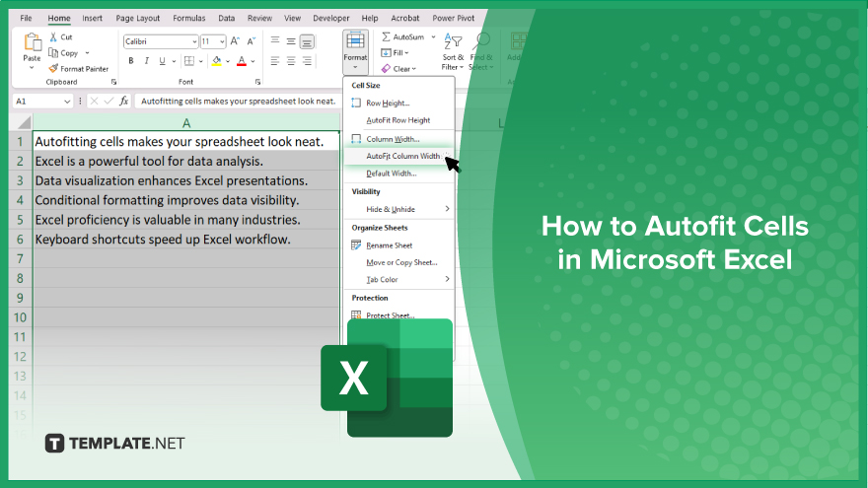The image size is (868, 488).
Task: Choose AutoFit Row Height
Action: (398, 120)
